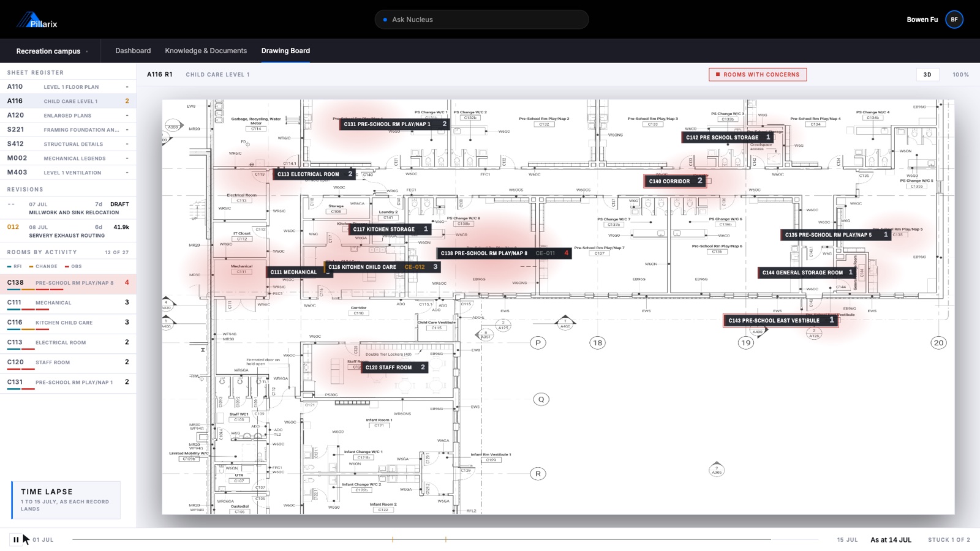
Task: Click the Pillarix logo
Action: coord(37,20)
